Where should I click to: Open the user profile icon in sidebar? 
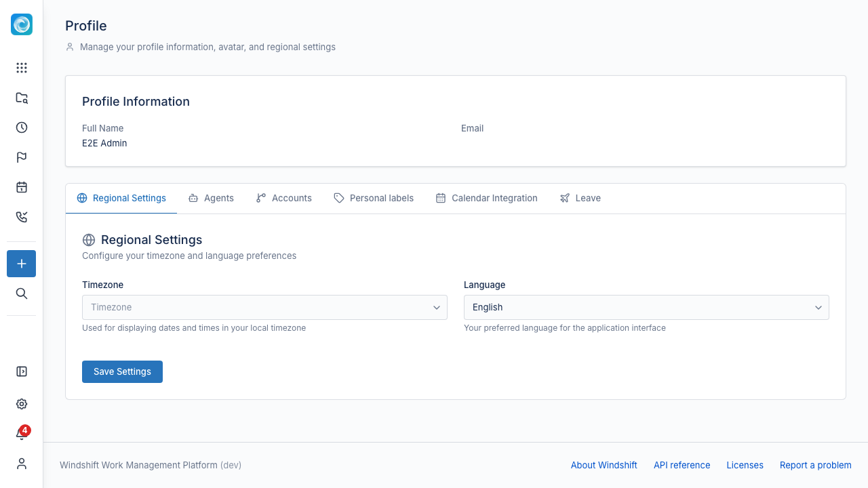[x=22, y=464]
